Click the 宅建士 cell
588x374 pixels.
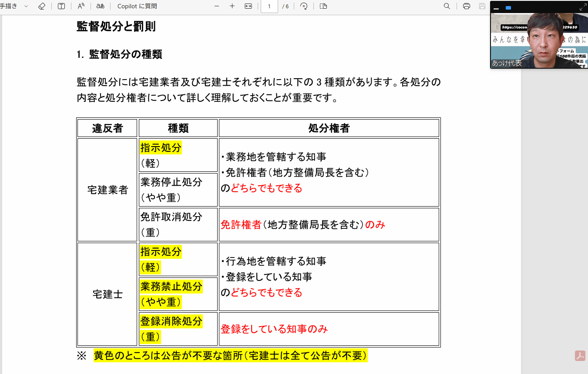108,294
